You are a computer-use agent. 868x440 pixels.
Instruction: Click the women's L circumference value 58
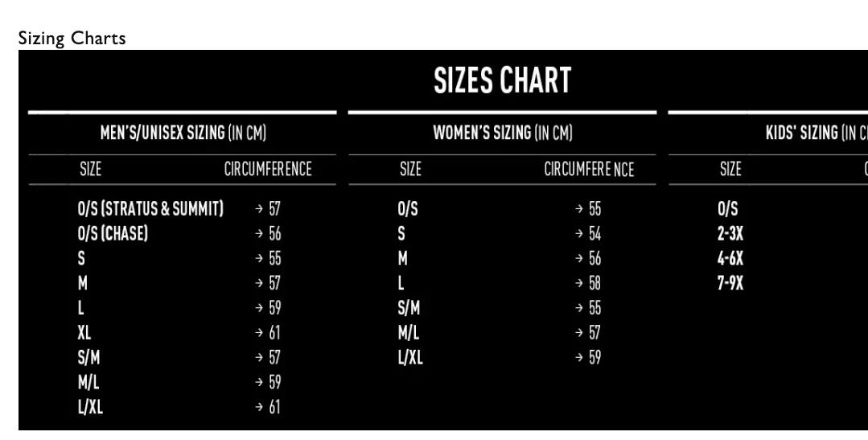[x=594, y=283]
